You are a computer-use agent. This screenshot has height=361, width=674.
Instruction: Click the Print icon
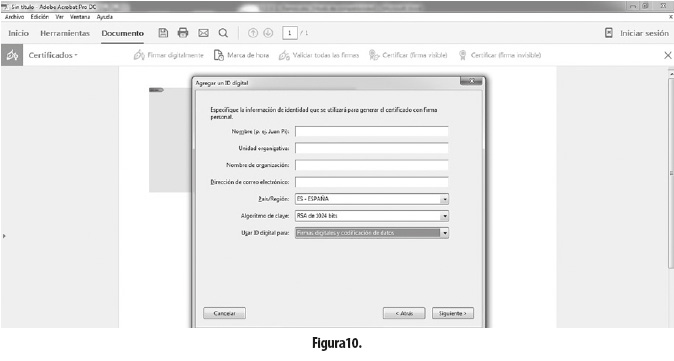pos(183,33)
